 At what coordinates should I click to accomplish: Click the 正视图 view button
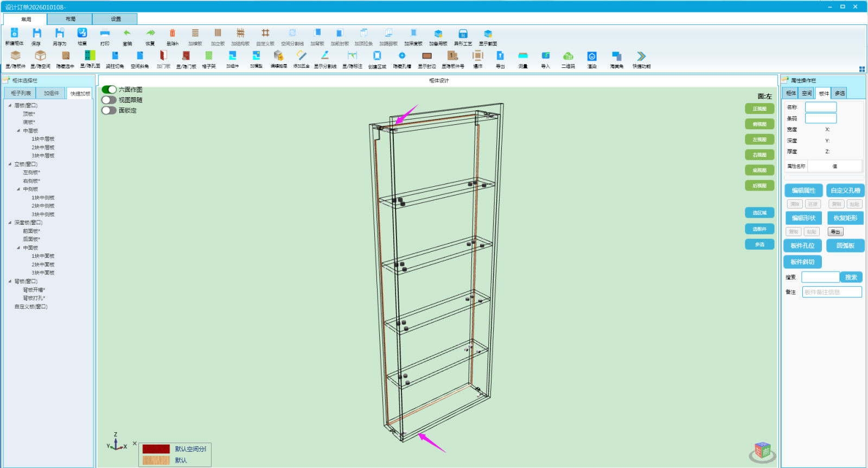coord(759,109)
